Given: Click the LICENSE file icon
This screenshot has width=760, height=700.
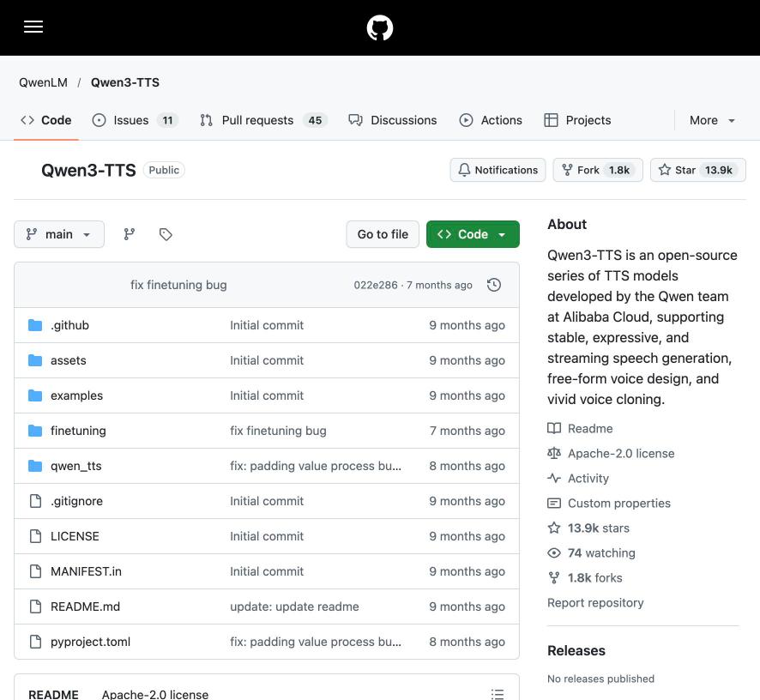Looking at the screenshot, I should (x=35, y=536).
